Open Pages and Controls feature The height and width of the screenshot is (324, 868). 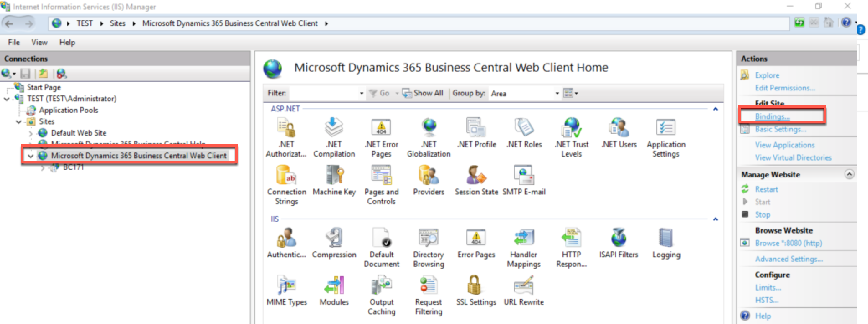coord(381,185)
